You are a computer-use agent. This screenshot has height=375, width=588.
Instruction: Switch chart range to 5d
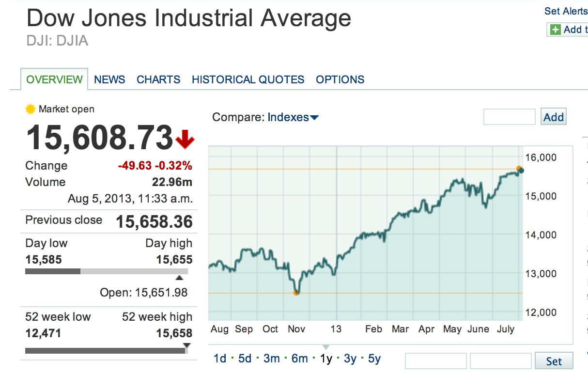click(x=245, y=359)
